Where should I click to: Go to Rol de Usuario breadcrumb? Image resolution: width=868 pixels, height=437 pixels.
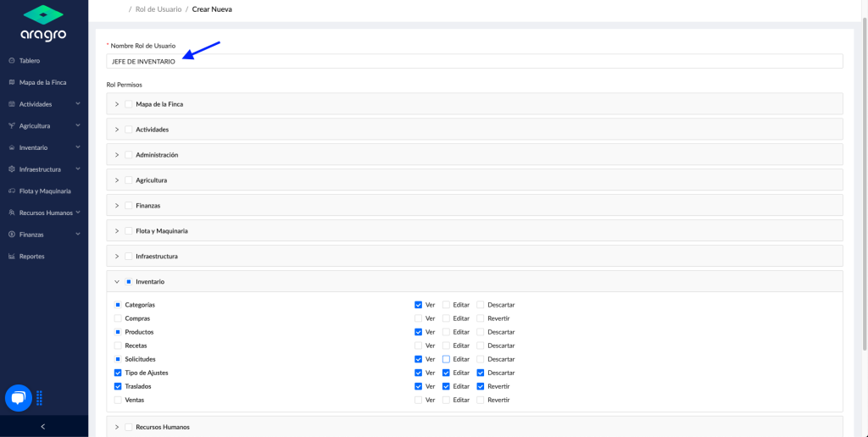[x=159, y=9]
